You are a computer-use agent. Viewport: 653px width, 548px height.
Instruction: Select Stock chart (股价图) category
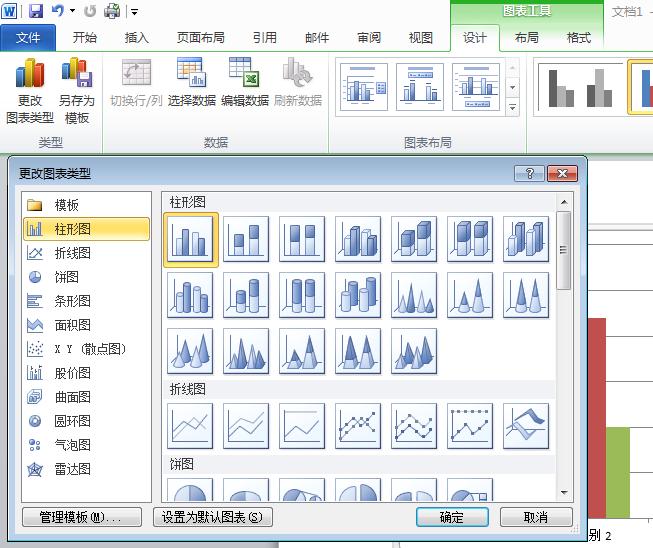[x=86, y=373]
